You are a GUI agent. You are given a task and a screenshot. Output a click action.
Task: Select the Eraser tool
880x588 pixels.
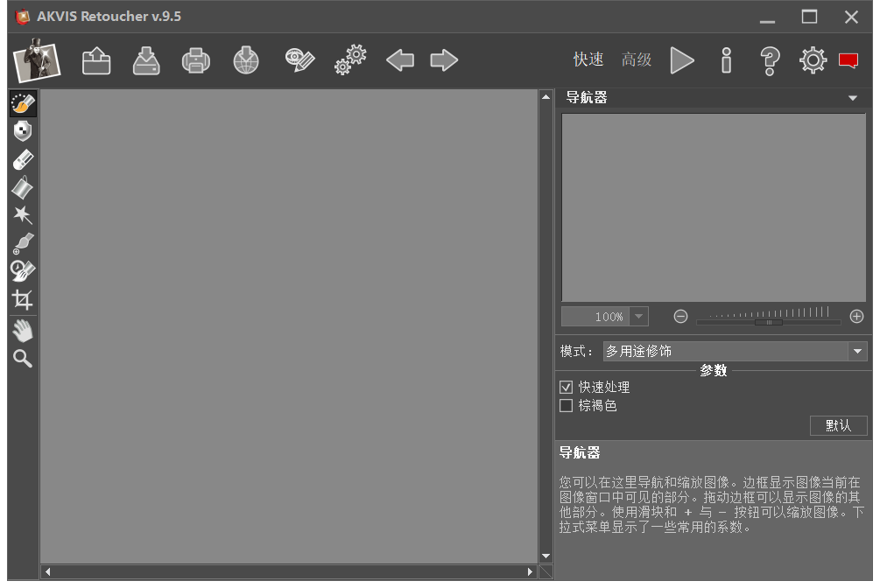click(x=23, y=159)
